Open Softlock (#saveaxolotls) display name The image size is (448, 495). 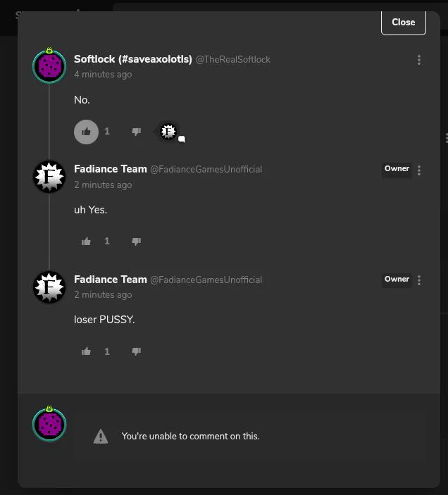pos(133,59)
